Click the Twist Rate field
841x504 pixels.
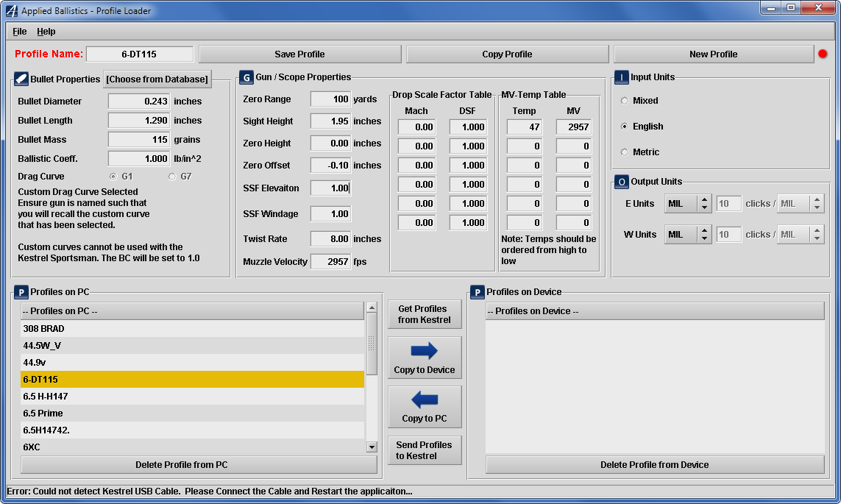coord(330,239)
